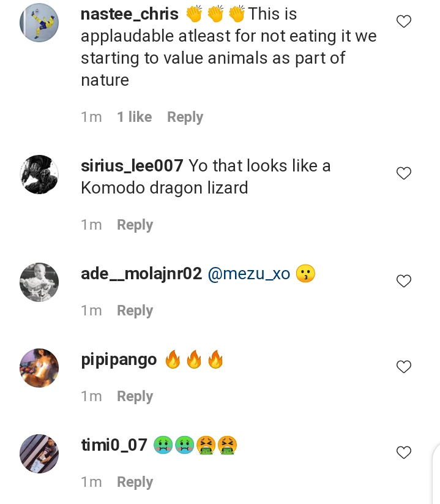This screenshot has width=440, height=504.
Task: Reply to ade__molajnr02's comment
Action: 135,310
